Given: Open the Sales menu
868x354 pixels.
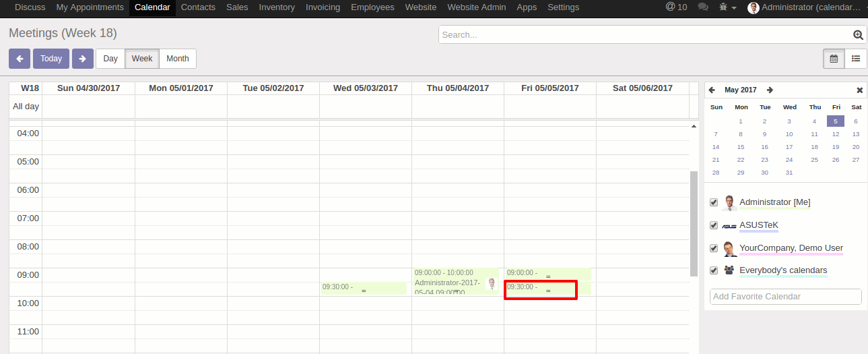Looking at the screenshot, I should 237,7.
